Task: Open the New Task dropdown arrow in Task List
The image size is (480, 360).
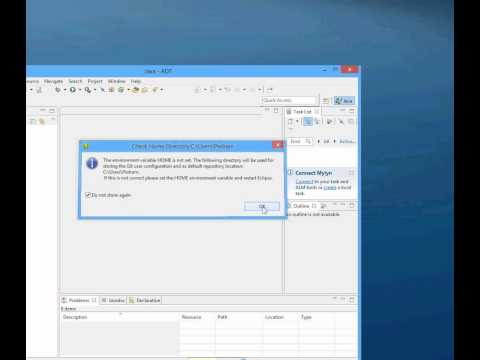Action: (297, 121)
